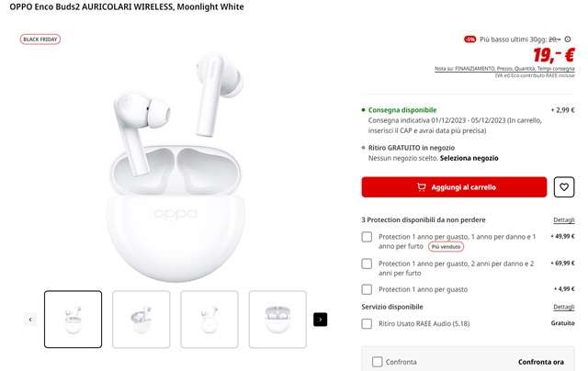
Task: Click Confronta ora
Action: 541,362
